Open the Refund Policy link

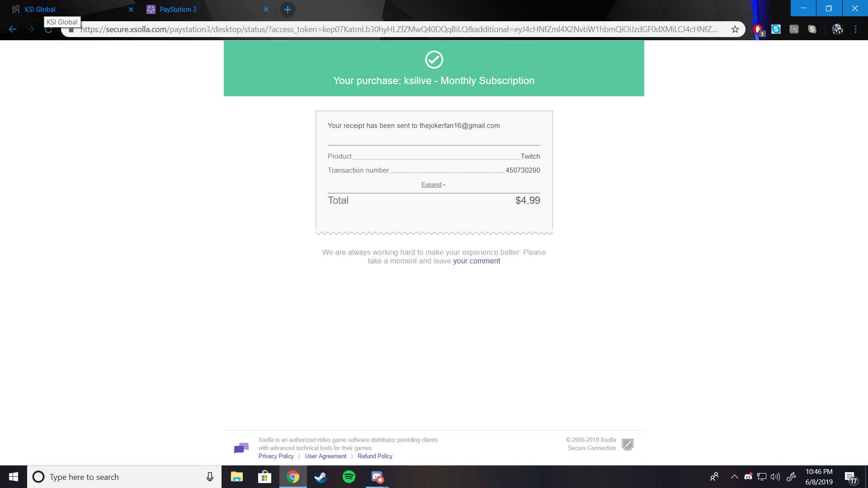click(375, 456)
